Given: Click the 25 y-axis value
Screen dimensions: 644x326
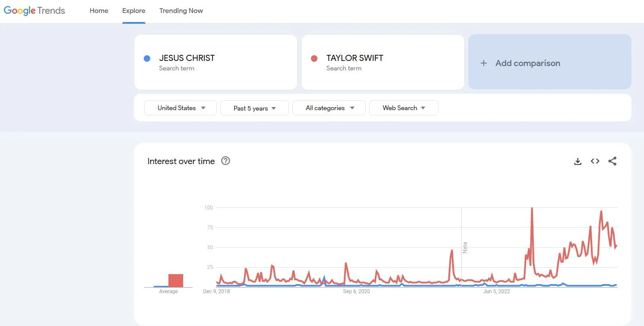Looking at the screenshot, I should (x=210, y=267).
